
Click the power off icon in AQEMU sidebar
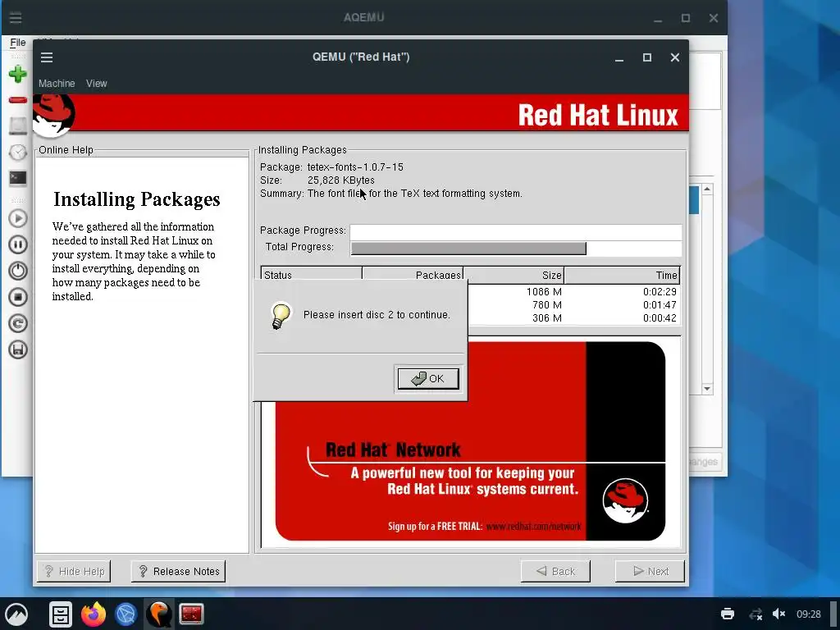point(18,271)
